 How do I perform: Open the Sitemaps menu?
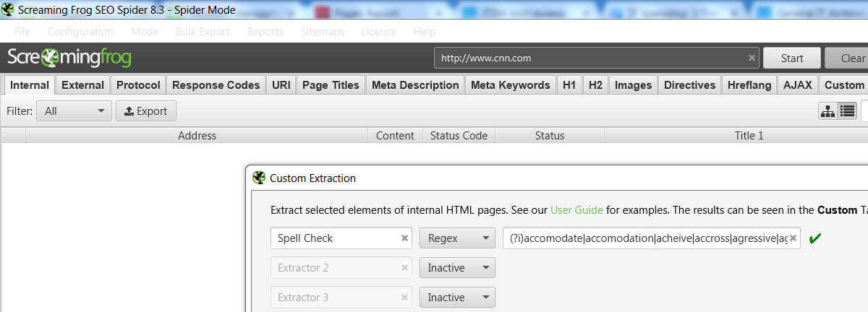tap(322, 32)
